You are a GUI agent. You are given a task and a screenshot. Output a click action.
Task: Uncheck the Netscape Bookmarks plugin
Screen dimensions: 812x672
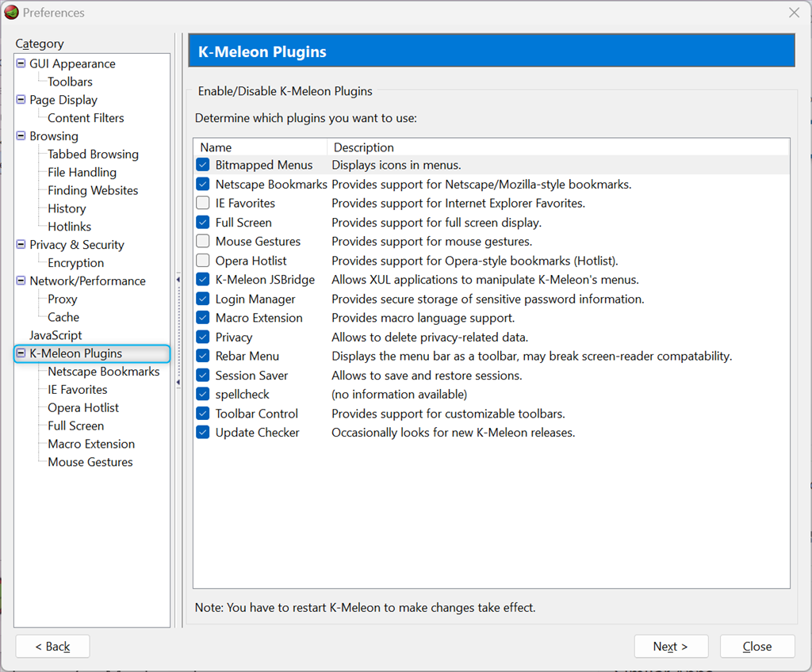tap(203, 184)
